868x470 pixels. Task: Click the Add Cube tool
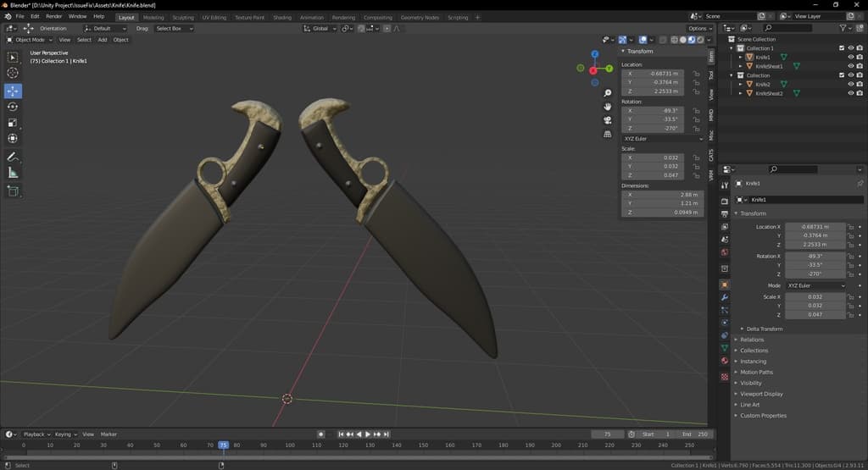click(13, 191)
